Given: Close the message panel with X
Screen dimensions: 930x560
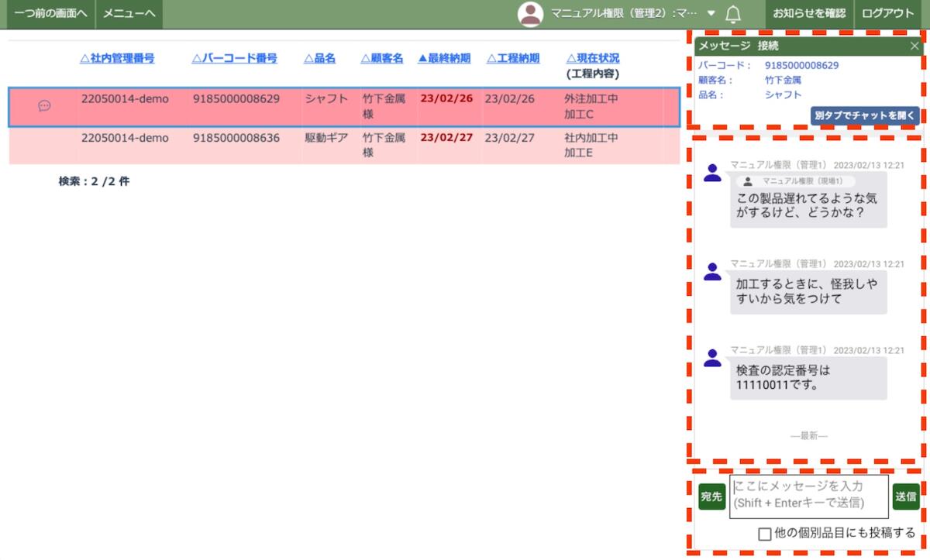Looking at the screenshot, I should click(914, 46).
